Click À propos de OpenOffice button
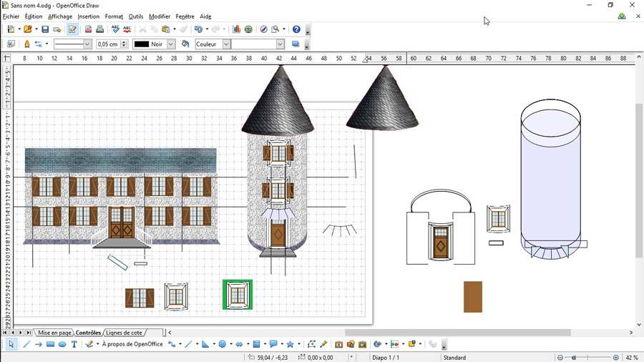 (132, 344)
